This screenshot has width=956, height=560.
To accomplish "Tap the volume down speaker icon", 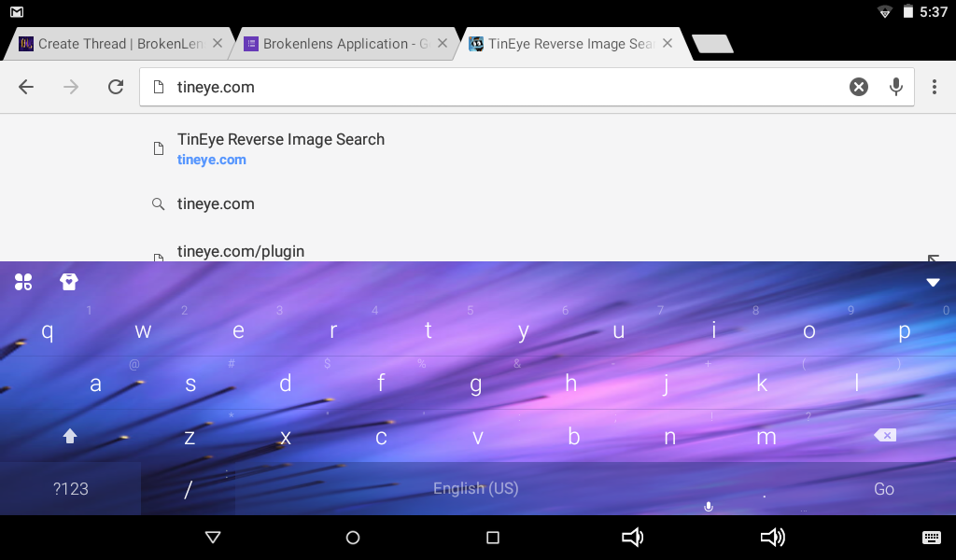I will click(632, 537).
